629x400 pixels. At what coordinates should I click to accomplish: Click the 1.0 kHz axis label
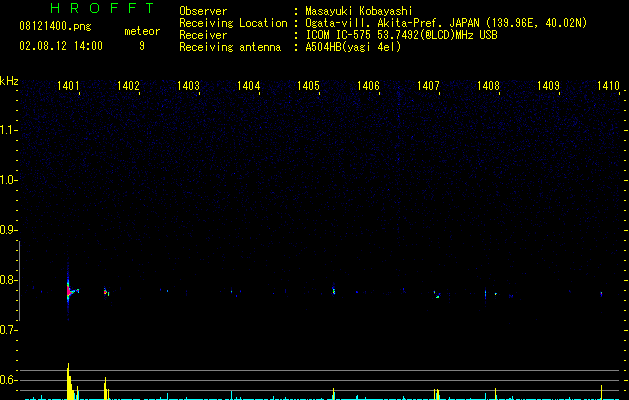8,180
